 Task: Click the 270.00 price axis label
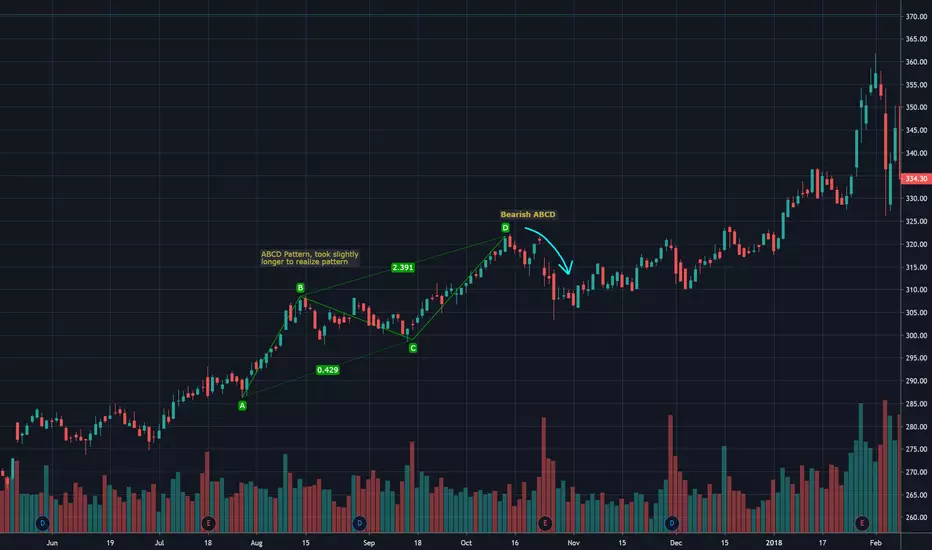[x=917, y=472]
